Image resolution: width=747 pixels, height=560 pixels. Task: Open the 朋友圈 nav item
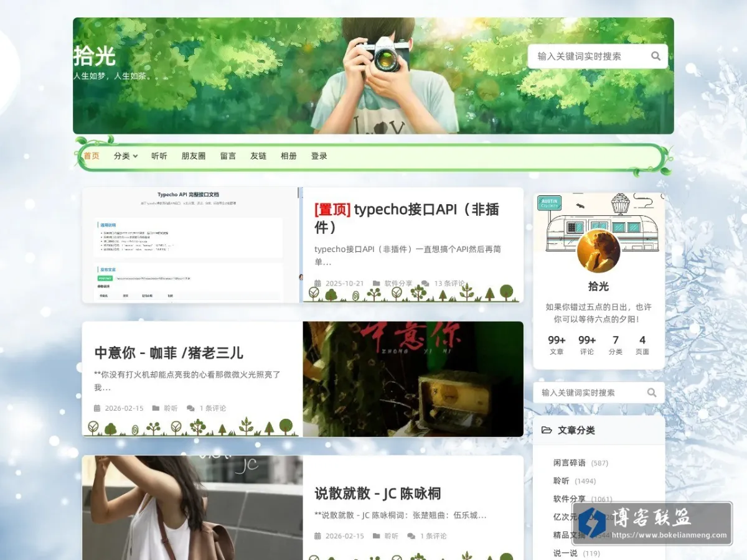tap(194, 156)
